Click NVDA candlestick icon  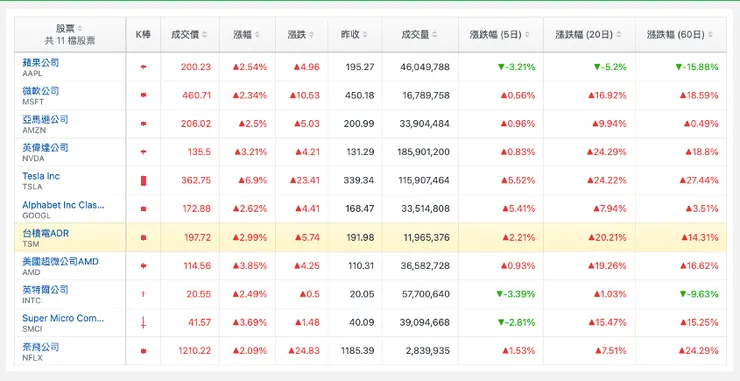tap(143, 152)
